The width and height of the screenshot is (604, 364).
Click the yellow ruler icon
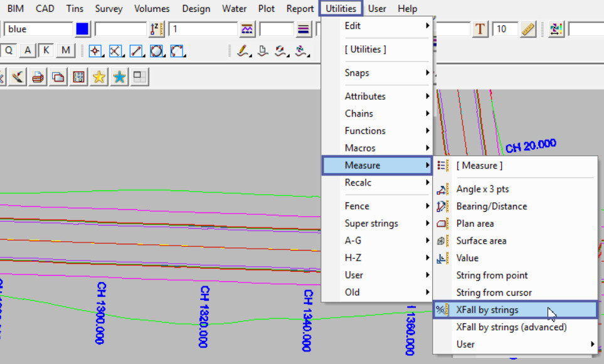coord(527,29)
